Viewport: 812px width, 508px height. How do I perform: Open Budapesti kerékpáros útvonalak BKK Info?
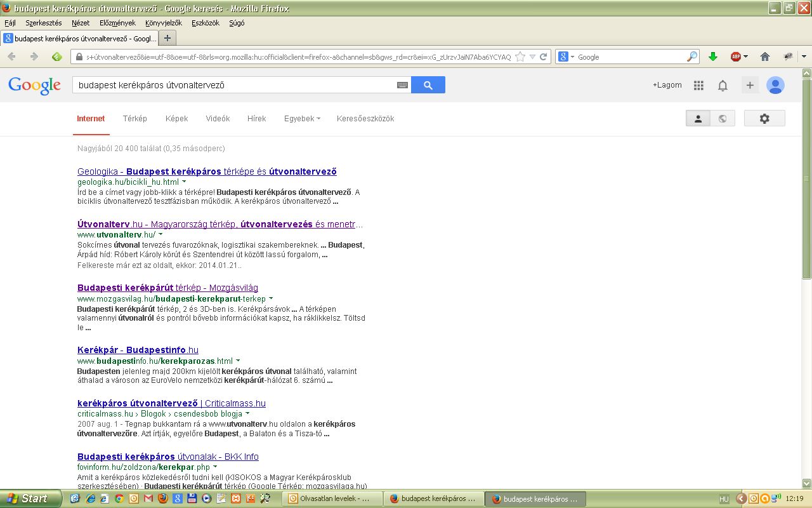tap(168, 457)
